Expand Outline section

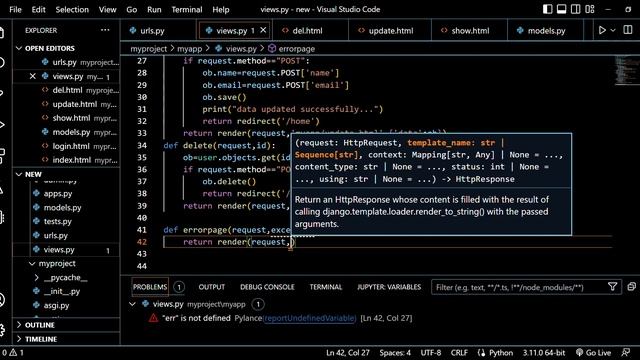40,325
